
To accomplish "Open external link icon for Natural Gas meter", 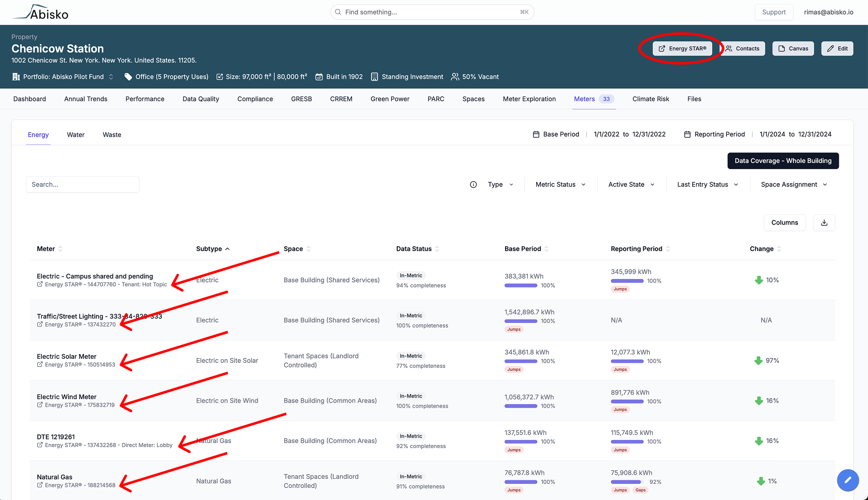I will click(40, 485).
